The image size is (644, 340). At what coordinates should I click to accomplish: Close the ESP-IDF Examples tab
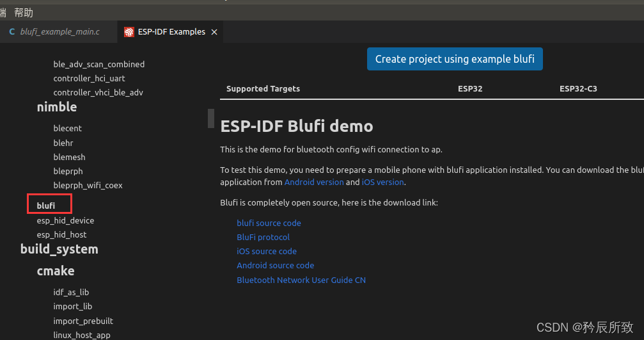click(214, 32)
